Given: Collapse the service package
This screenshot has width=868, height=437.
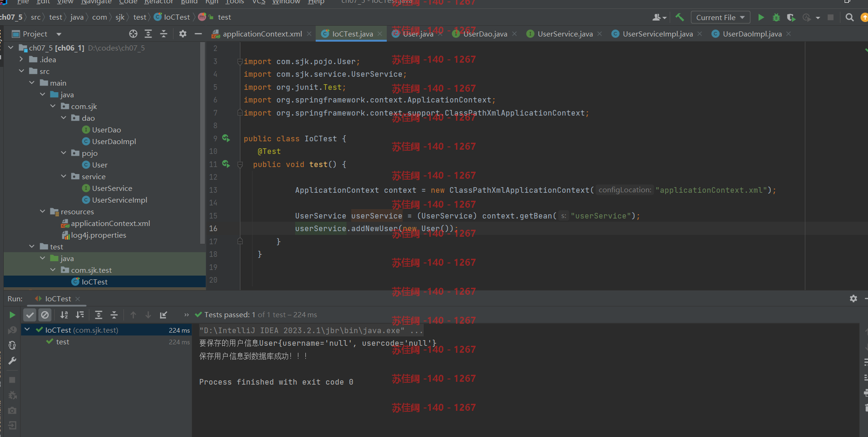Looking at the screenshot, I should tap(64, 176).
